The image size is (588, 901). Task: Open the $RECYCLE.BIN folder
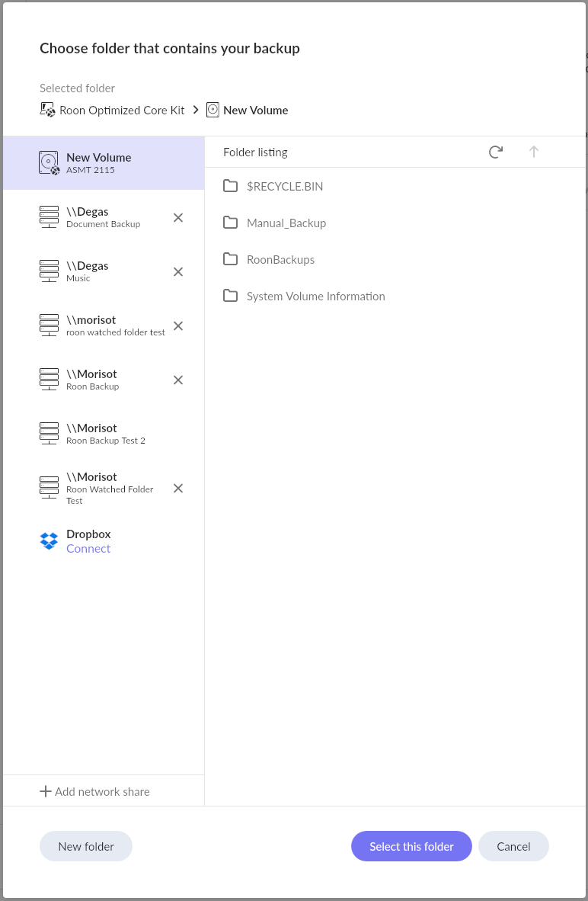[284, 186]
